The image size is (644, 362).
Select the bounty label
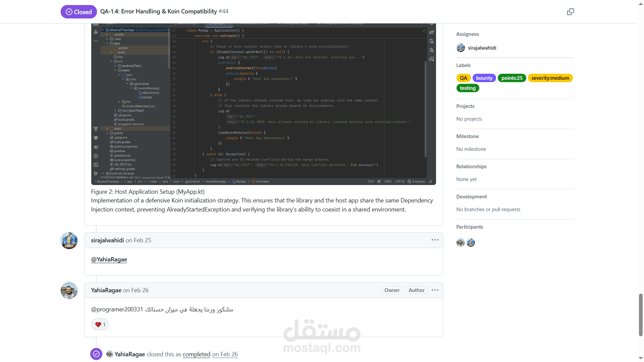tap(484, 78)
